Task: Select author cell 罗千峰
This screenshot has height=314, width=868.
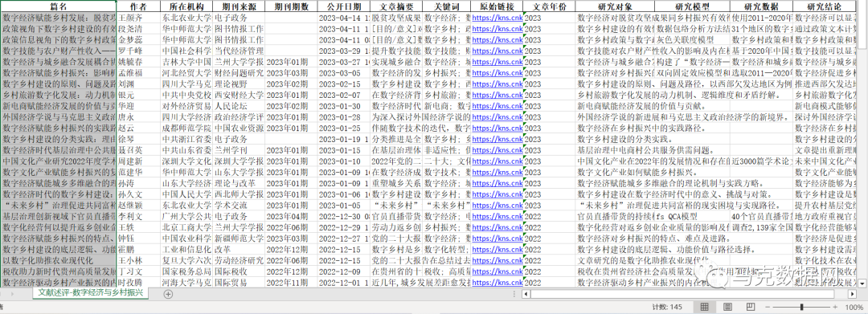Action: (x=138, y=51)
